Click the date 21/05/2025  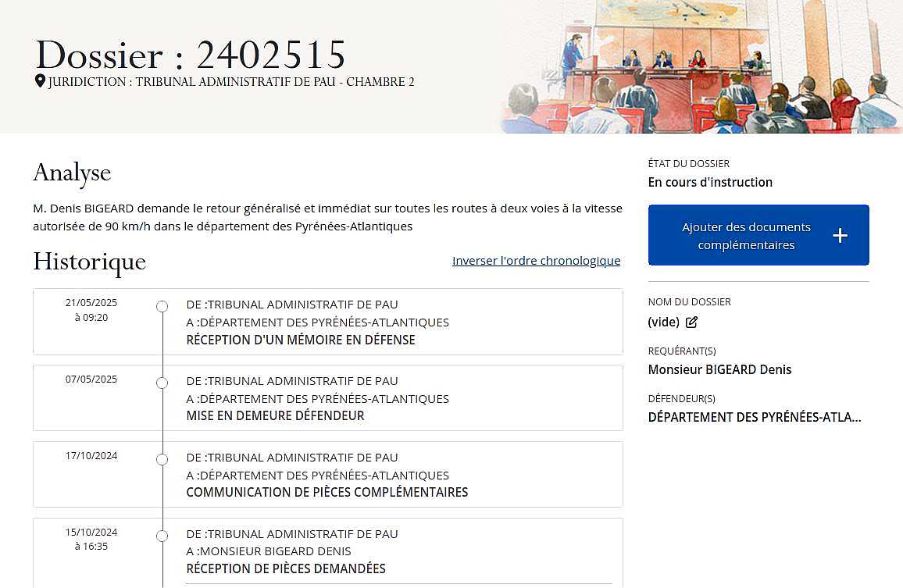point(91,303)
